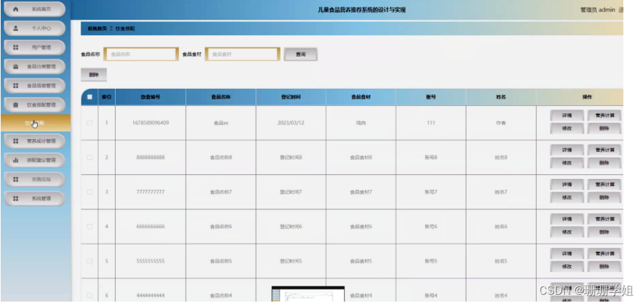Click 营养计算 for the 食品名称6 row
The image size is (644, 303).
pyautogui.click(x=604, y=219)
